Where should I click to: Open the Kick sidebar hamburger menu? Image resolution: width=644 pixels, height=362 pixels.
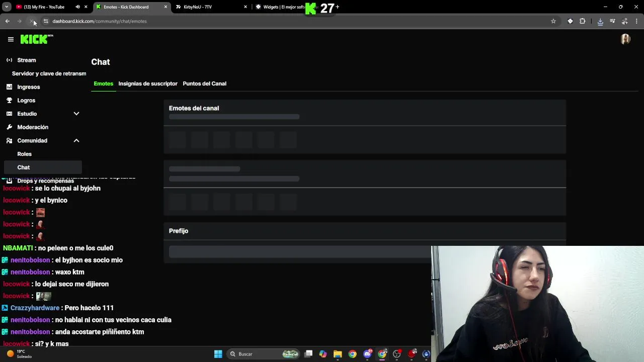11,39
